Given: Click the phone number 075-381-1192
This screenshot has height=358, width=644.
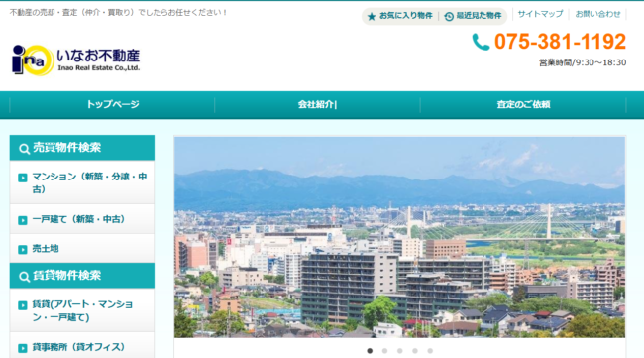Looking at the screenshot, I should pyautogui.click(x=560, y=42).
